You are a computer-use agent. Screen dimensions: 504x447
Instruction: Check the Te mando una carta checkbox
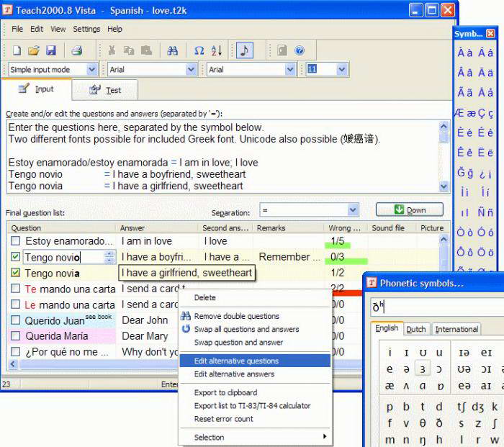15,288
